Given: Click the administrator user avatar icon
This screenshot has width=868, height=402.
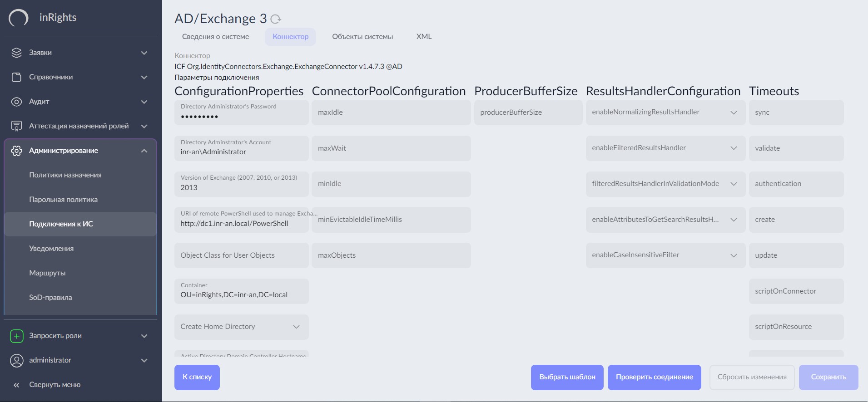Looking at the screenshot, I should pyautogui.click(x=16, y=360).
